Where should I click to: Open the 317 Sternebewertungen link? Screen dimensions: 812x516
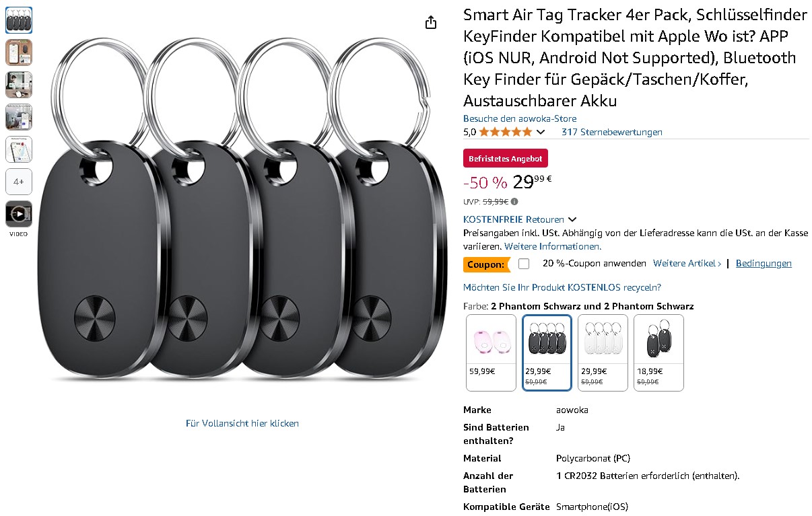612,132
